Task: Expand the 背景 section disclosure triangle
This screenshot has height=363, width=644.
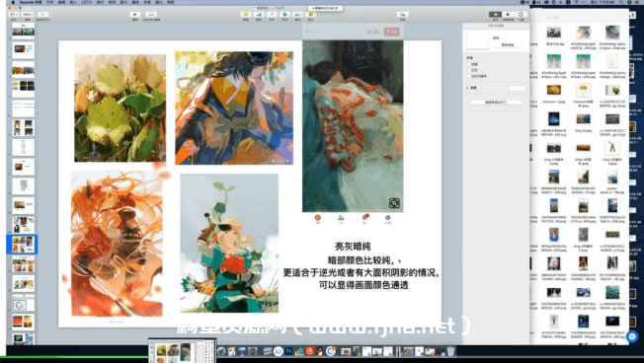Action: [467, 88]
